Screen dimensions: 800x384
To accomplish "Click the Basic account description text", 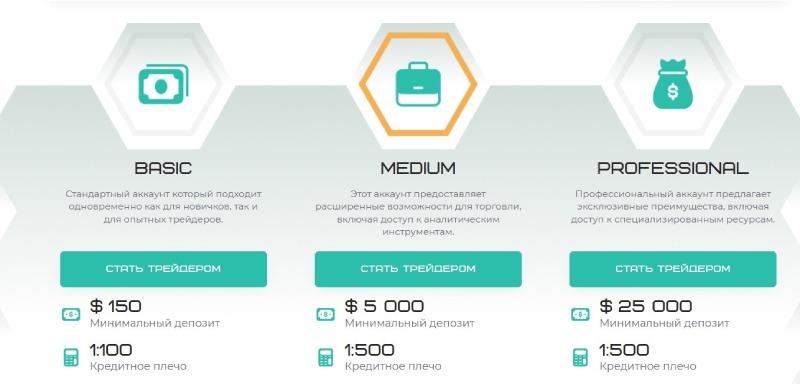I will [163, 208].
